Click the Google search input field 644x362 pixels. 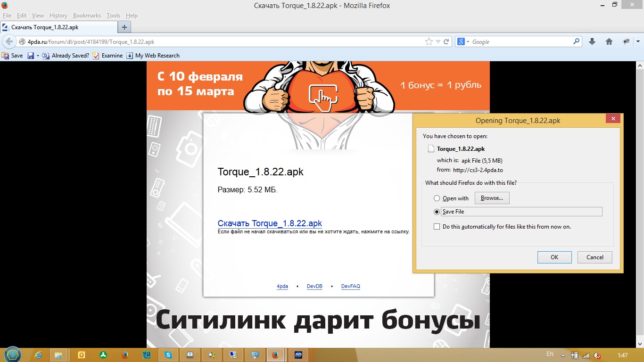click(x=521, y=41)
